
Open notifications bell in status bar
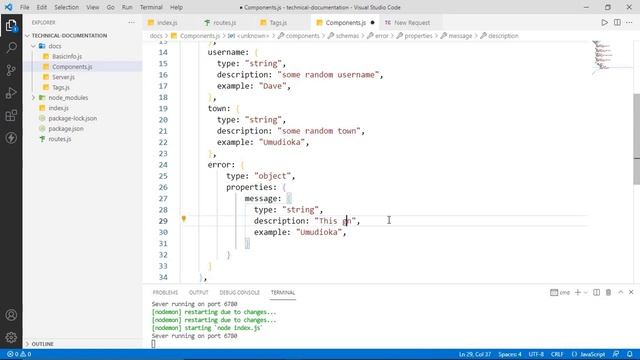tap(630, 354)
